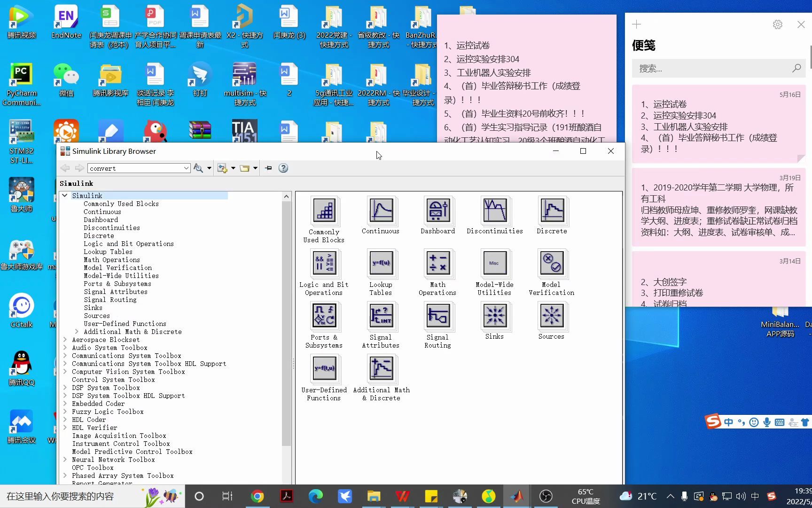This screenshot has width=812, height=508.
Task: Expand Additional Math & Discrete tree node
Action: pyautogui.click(x=77, y=332)
